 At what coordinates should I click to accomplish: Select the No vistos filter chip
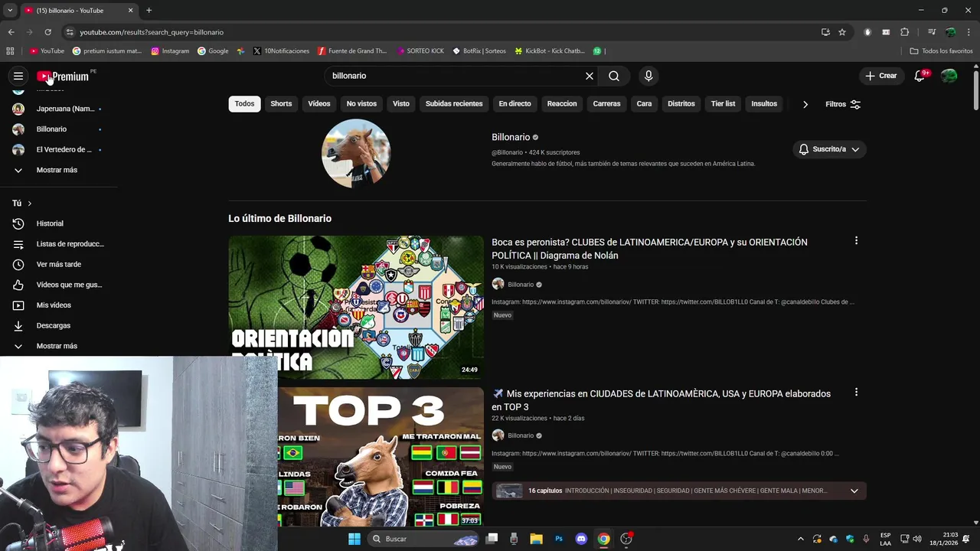361,104
